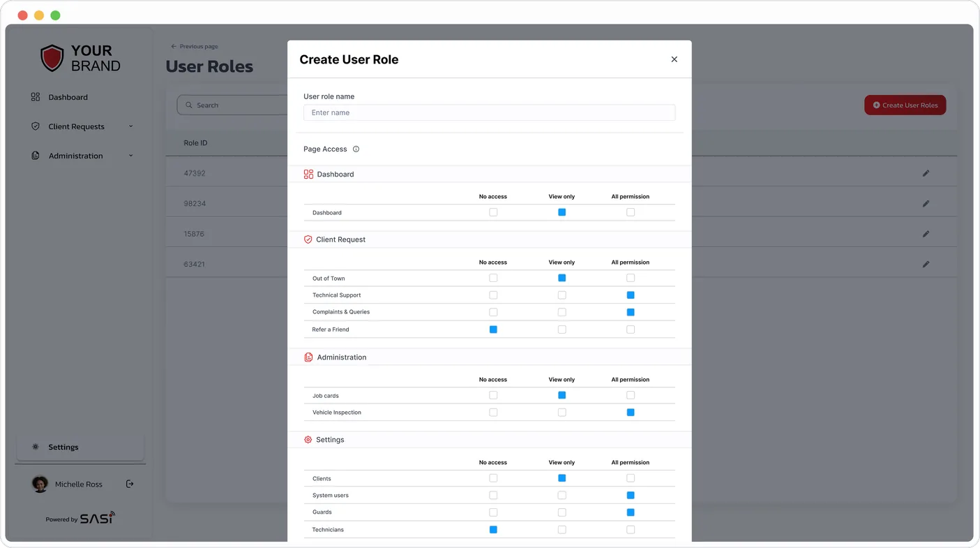The width and height of the screenshot is (980, 548).
Task: Click the Settings section gear icon in dialog
Action: (x=308, y=440)
